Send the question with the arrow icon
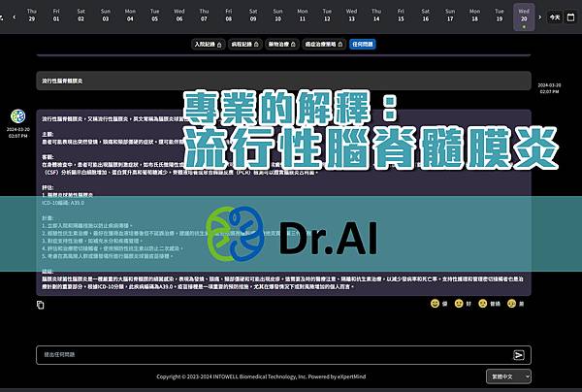582x392 pixels. click(519, 355)
